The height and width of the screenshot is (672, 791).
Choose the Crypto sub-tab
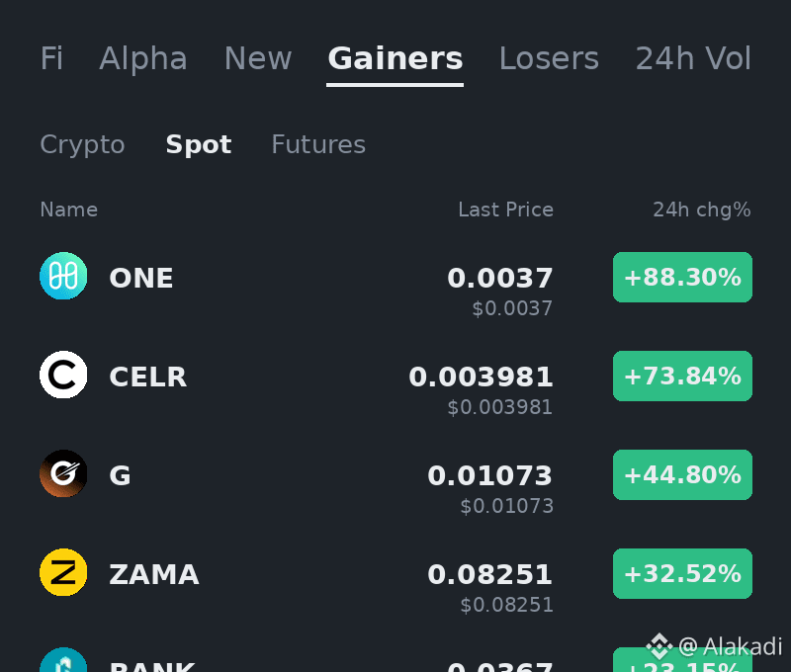tap(82, 145)
